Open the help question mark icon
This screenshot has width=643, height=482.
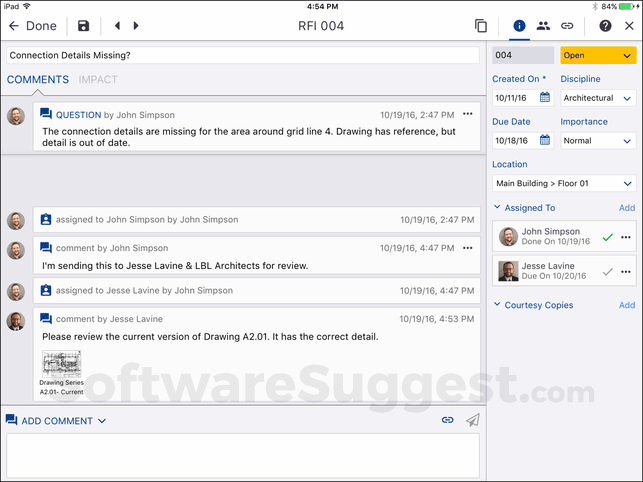click(605, 26)
